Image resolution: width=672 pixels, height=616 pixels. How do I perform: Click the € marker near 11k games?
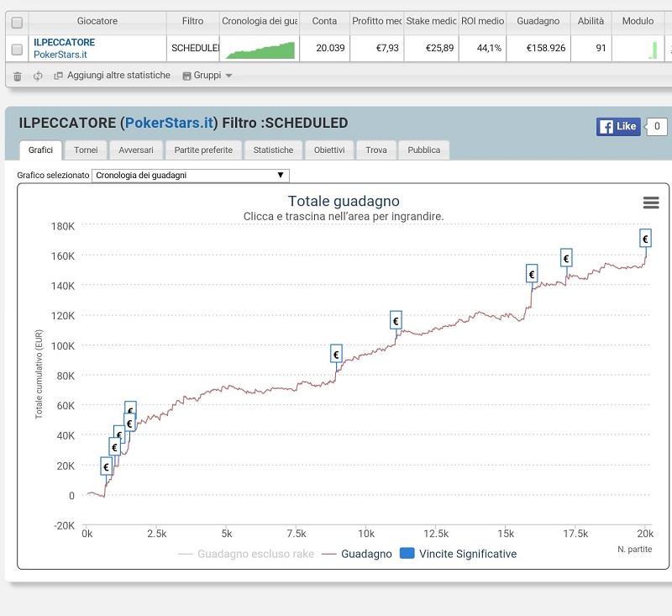click(x=396, y=320)
